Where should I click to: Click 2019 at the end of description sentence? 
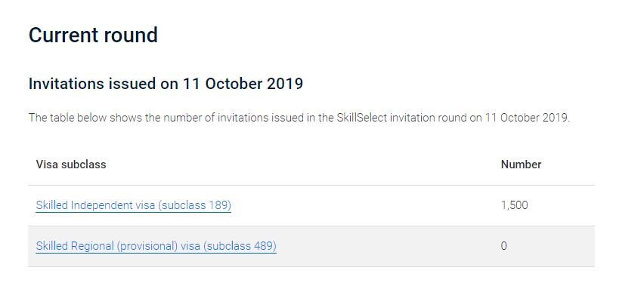click(556, 118)
